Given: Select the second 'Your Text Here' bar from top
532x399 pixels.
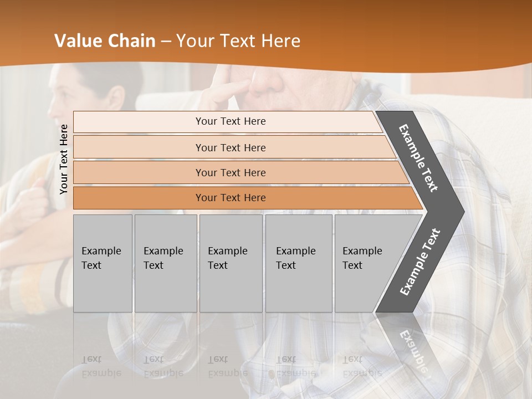Looking at the screenshot, I should coord(230,147).
